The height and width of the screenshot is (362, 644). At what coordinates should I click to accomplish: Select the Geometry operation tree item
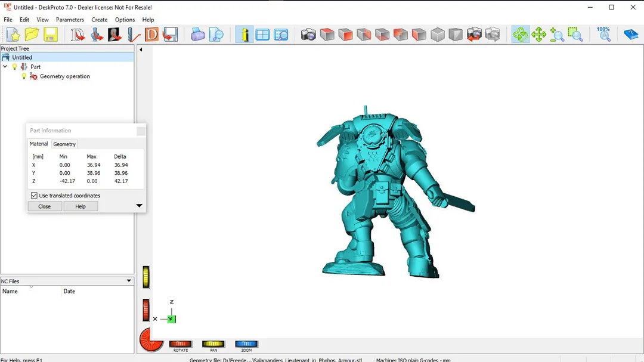click(65, 76)
